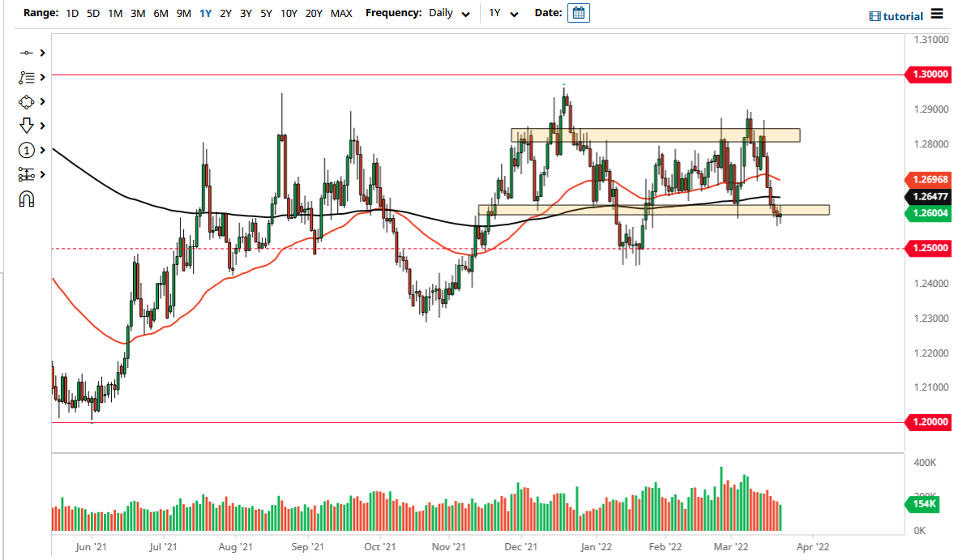Select the arrow annotation tool
The image size is (963, 560).
(x=27, y=126)
